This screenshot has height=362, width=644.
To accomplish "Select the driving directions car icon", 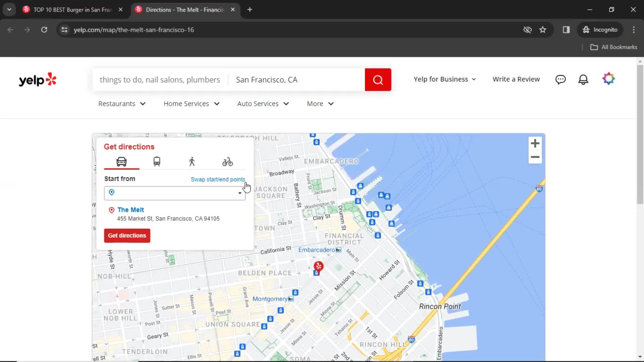I will coord(121,162).
